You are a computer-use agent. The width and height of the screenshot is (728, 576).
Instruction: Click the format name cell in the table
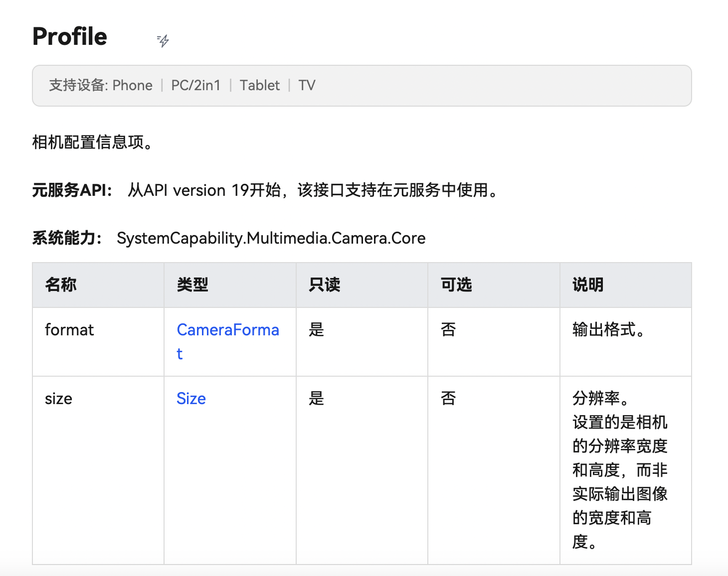pos(69,330)
